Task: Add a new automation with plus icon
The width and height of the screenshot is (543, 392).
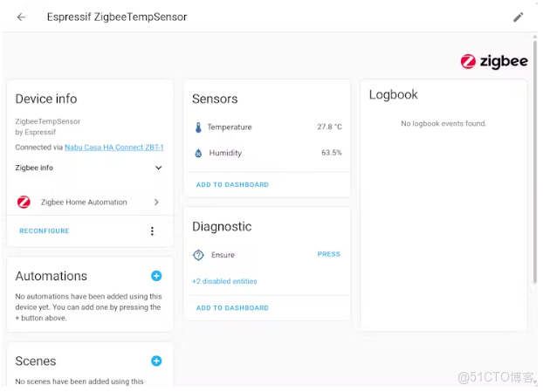Action: 156,276
